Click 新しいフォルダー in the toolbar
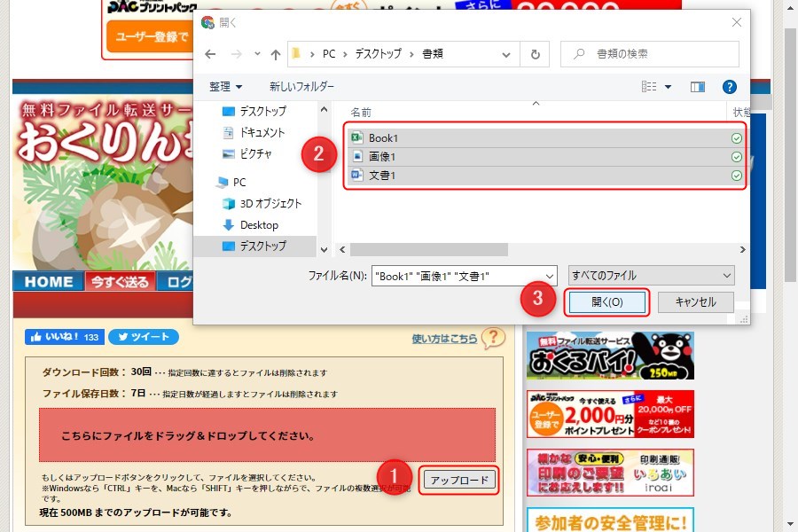This screenshot has width=798, height=532. tap(301, 87)
